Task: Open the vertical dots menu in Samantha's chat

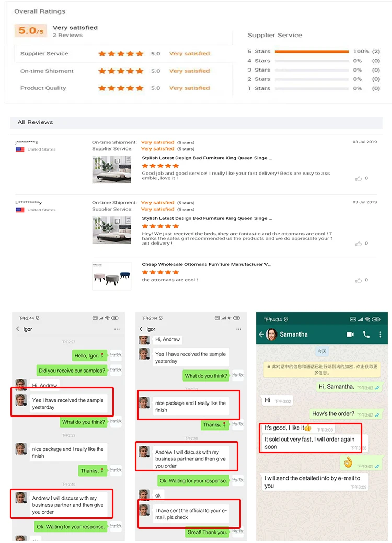Action: pos(380,334)
